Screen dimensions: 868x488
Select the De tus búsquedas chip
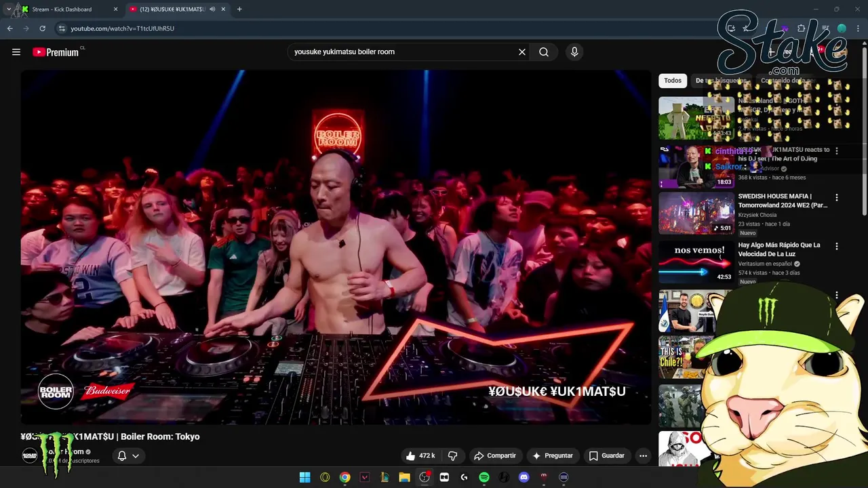[720, 81]
